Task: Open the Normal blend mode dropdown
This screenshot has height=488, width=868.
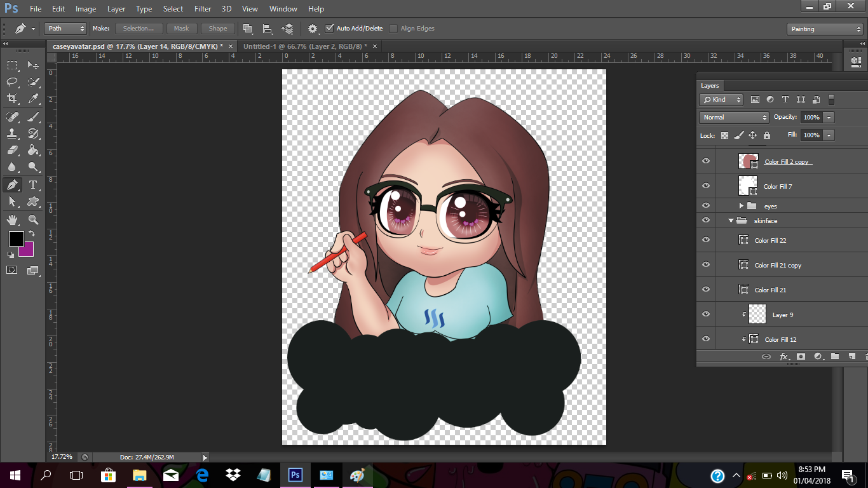Action: [734, 118]
